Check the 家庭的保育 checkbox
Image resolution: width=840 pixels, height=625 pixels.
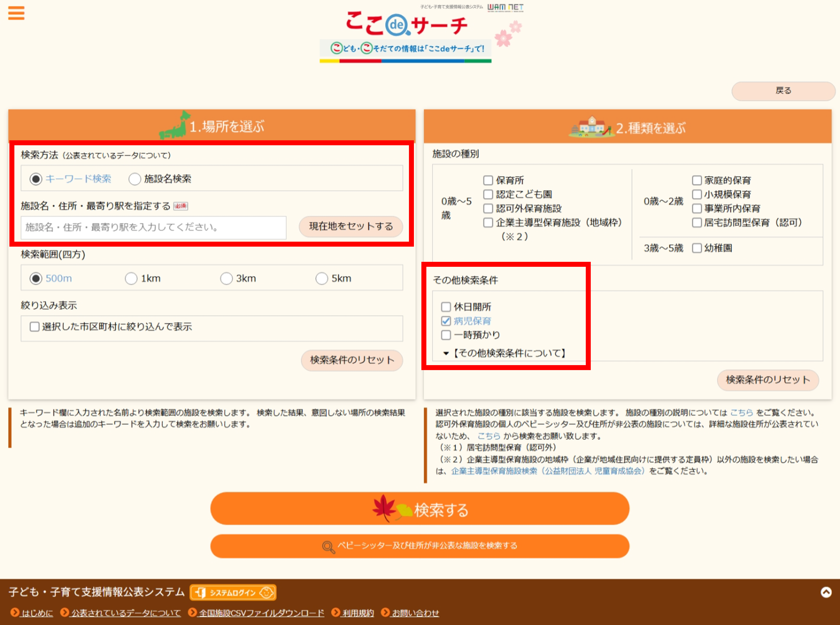point(697,180)
